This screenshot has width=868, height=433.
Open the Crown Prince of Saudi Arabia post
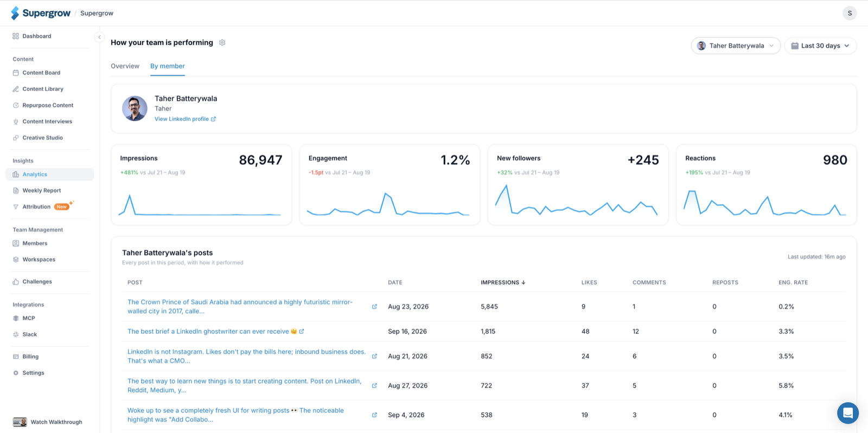(240, 307)
